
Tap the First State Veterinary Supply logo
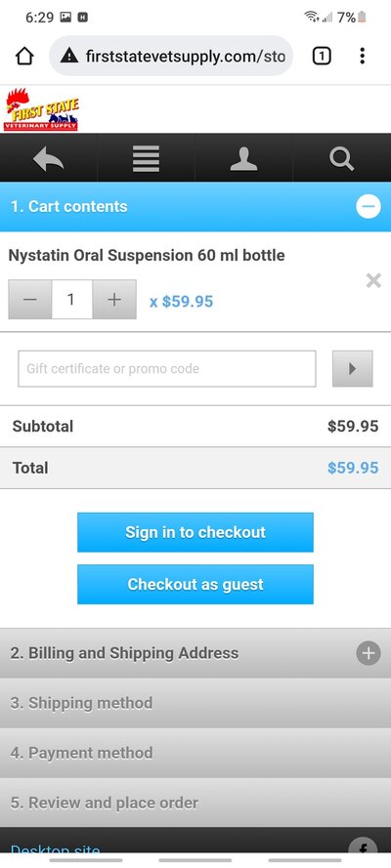click(x=41, y=109)
